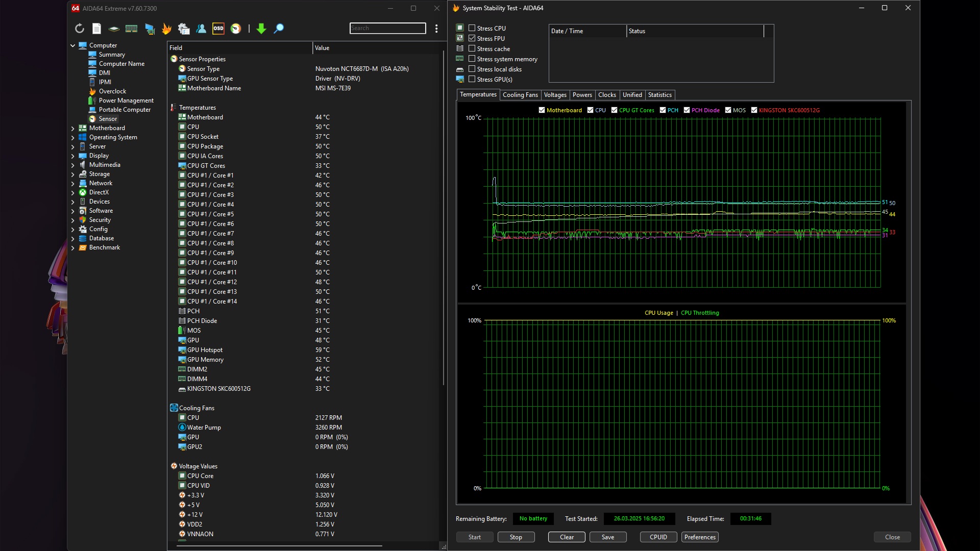The image size is (980, 551).
Task: Expand the Motherboard tree node
Action: [x=72, y=129]
